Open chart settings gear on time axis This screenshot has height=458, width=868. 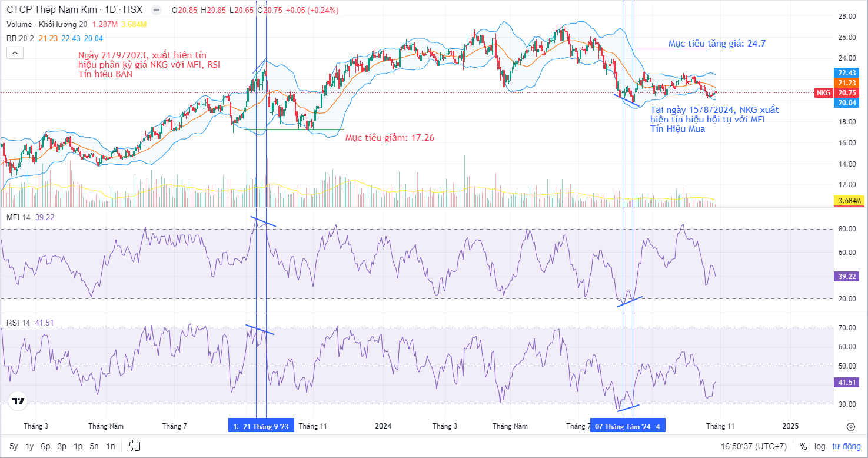[850, 426]
